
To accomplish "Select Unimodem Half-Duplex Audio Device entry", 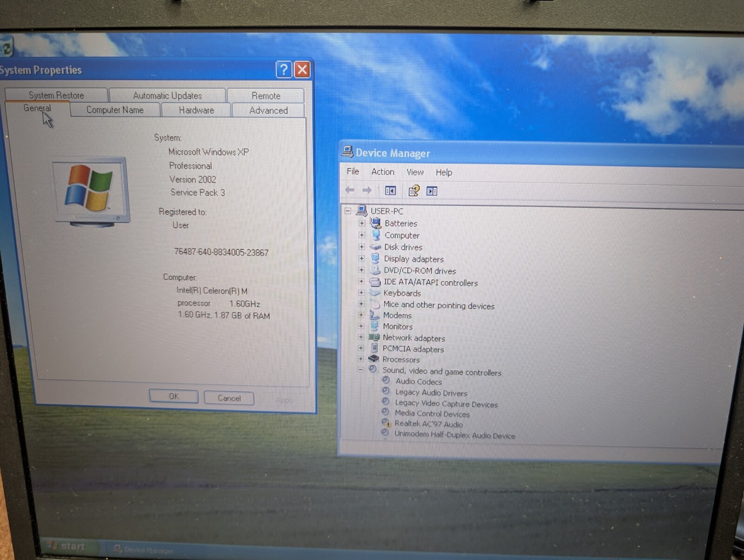I will click(455, 435).
